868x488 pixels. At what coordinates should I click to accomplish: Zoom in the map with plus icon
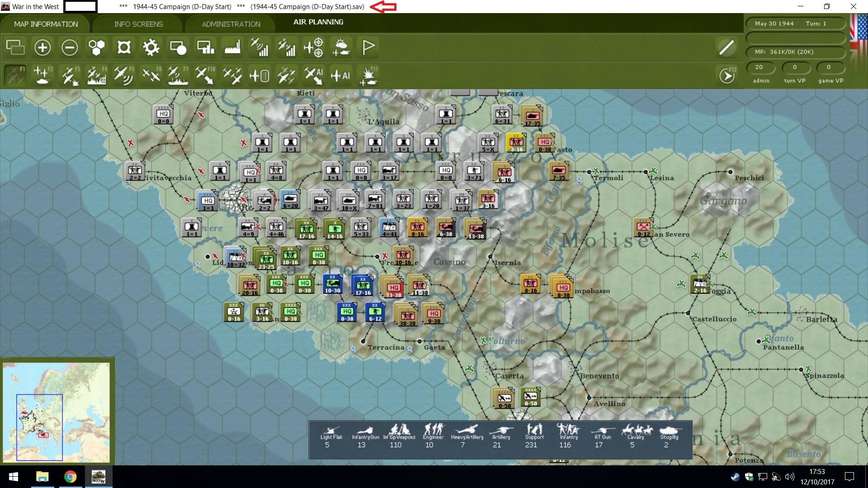pos(42,47)
